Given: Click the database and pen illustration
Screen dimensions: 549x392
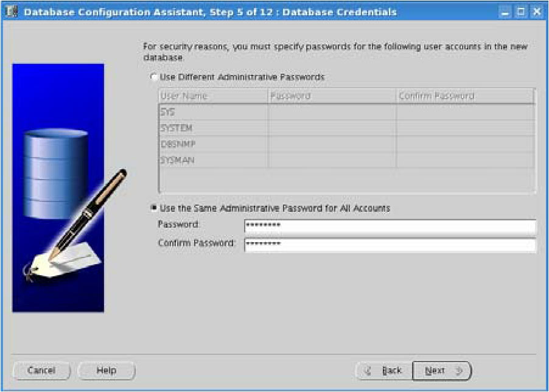Looking at the screenshot, I should (58, 188).
